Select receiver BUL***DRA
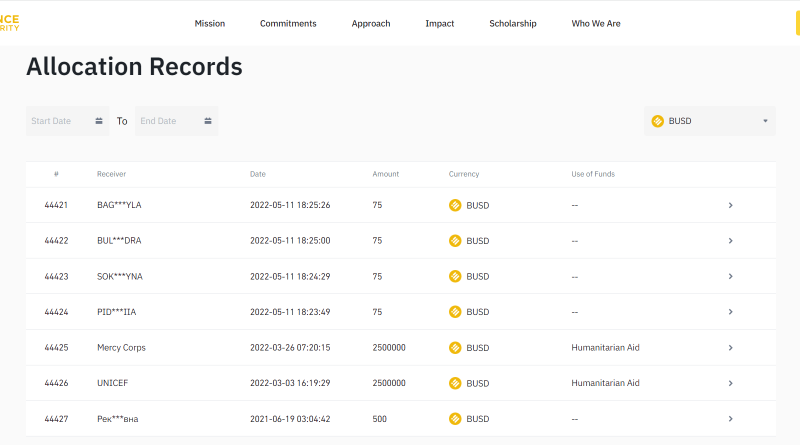Image resolution: width=800 pixels, height=445 pixels. (x=119, y=240)
